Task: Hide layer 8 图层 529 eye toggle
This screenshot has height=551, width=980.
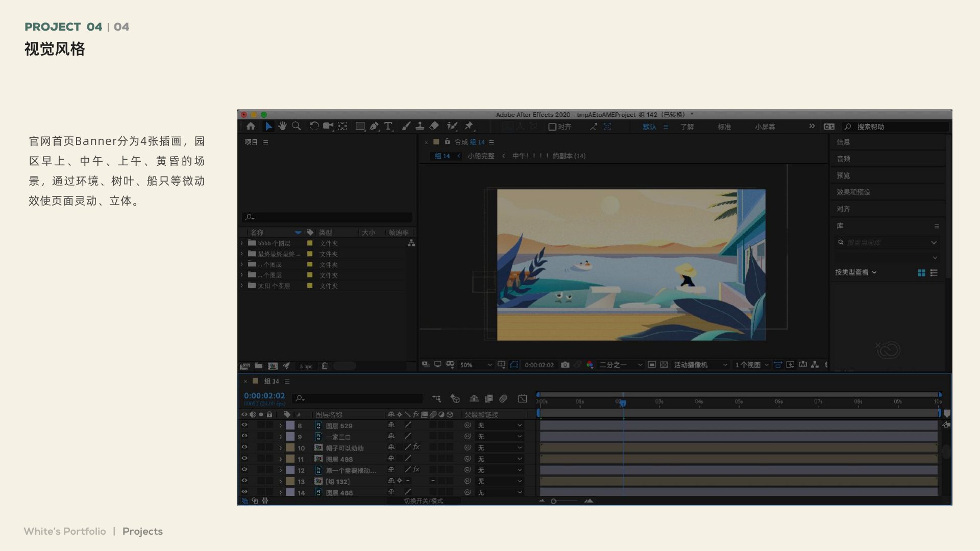Action: (244, 425)
